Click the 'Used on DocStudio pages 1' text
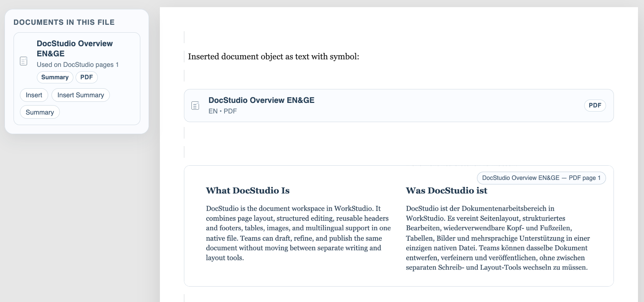 pos(78,65)
